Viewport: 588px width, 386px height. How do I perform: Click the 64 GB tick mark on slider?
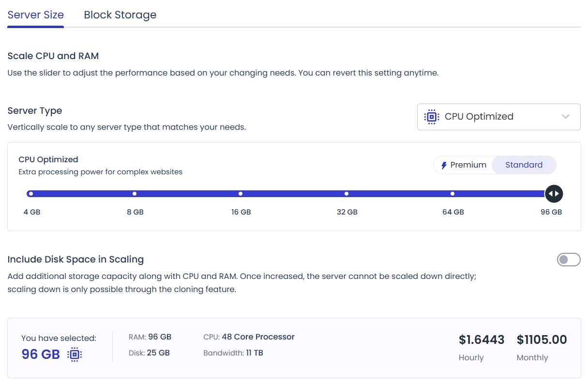(452, 193)
